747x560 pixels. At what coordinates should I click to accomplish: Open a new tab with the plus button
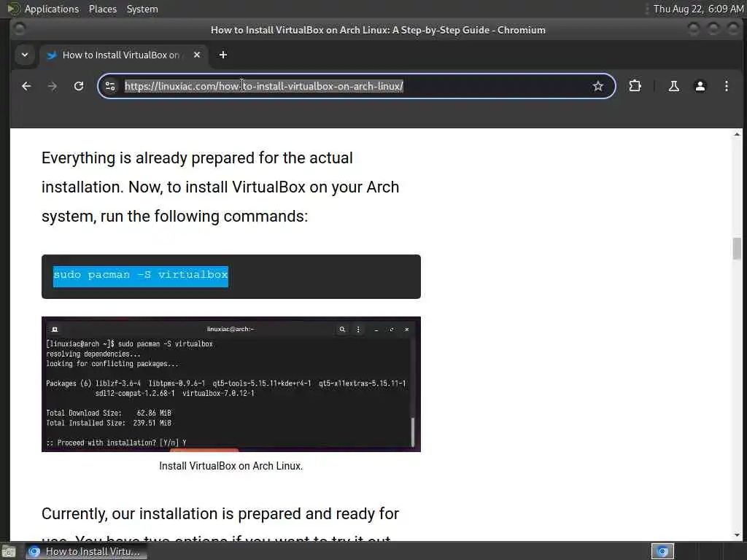tap(223, 55)
